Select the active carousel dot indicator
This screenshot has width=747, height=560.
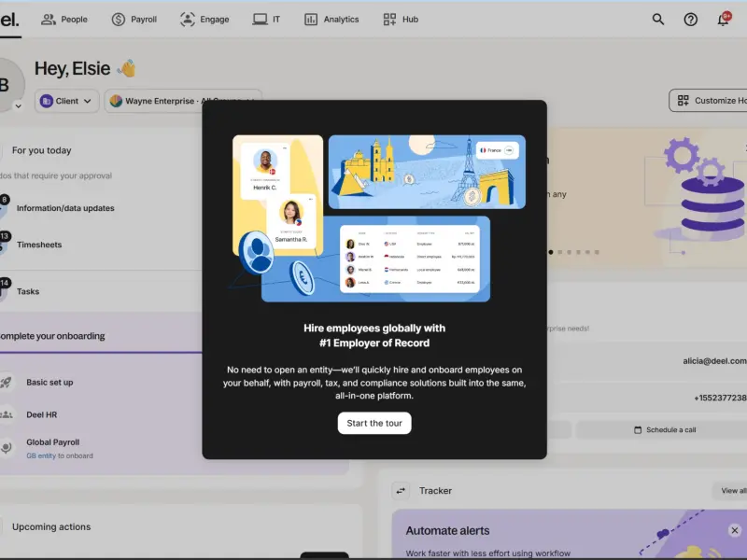click(551, 252)
